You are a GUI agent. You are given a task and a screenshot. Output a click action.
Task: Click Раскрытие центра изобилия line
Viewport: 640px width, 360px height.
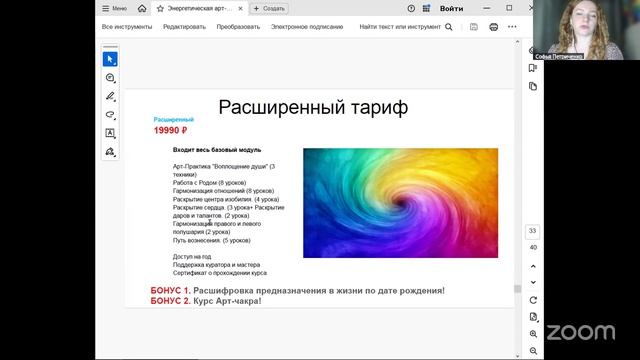[226, 200]
